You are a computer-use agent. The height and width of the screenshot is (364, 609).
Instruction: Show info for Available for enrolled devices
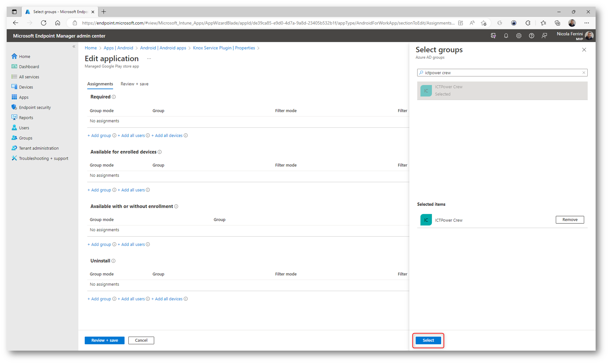coord(159,152)
